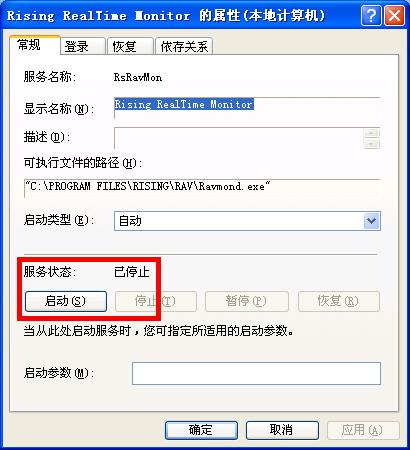
Task: Open the 恢复 tab
Action: click(130, 46)
